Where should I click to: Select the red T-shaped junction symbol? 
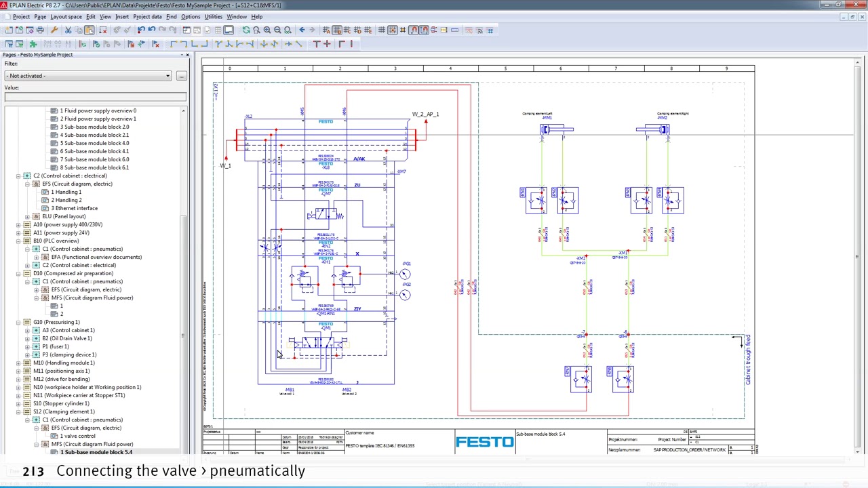click(317, 44)
